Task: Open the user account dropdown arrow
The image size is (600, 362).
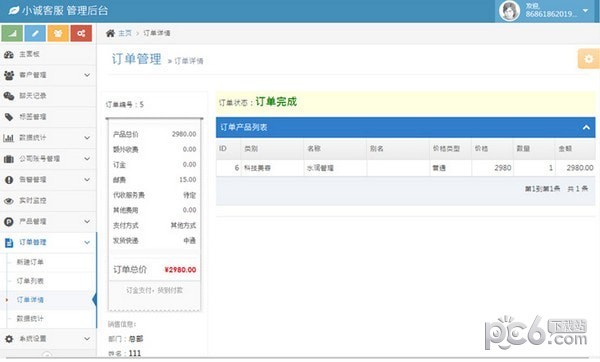Action: 585,11
